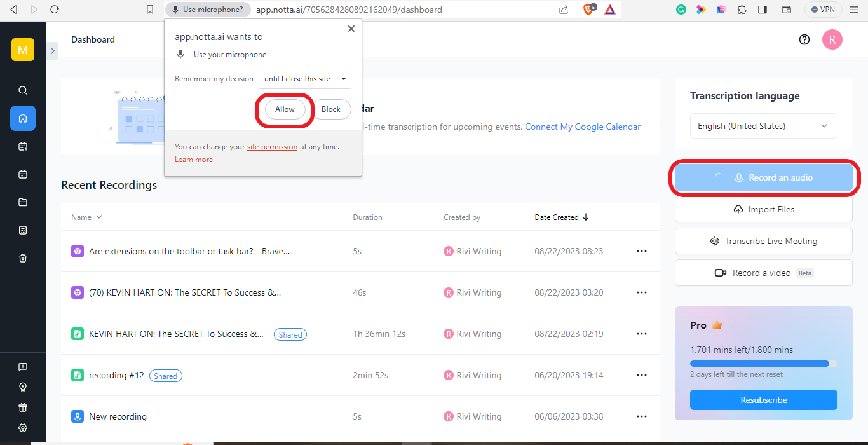This screenshot has width=868, height=445.
Task: Click the lightbulb icon in sidebar
Action: [x=23, y=387]
